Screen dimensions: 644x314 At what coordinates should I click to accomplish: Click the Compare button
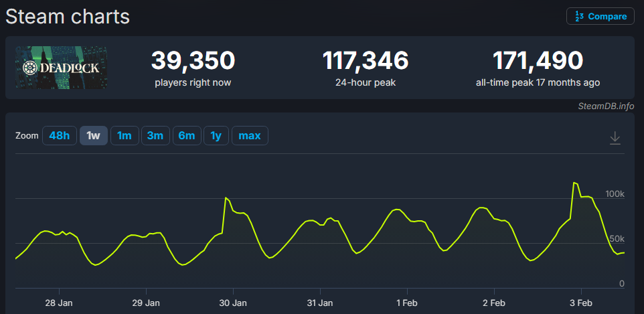(x=600, y=17)
